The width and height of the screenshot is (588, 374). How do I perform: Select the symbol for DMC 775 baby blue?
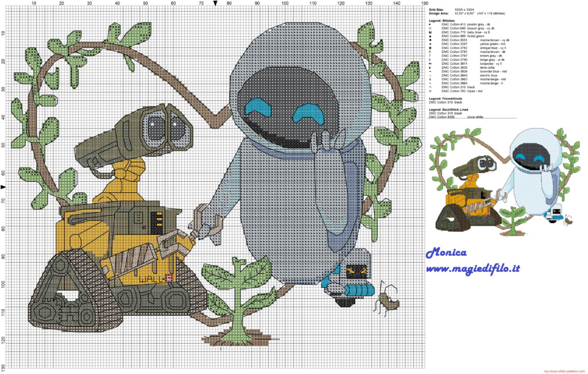point(430,32)
